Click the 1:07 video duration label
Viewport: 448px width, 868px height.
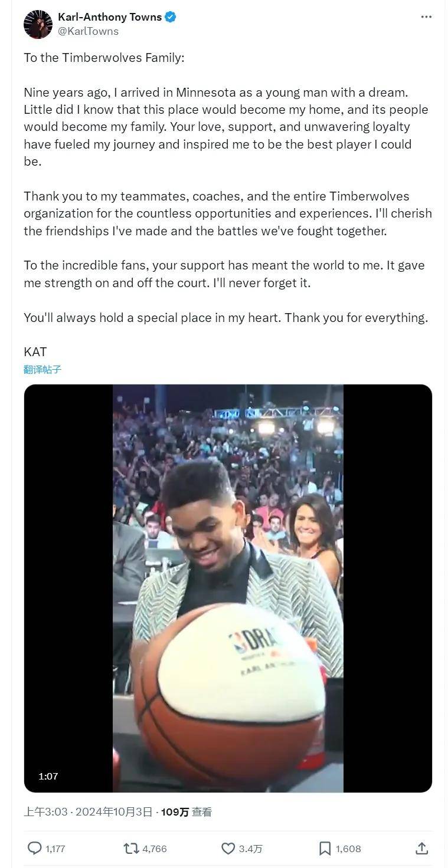[48, 776]
